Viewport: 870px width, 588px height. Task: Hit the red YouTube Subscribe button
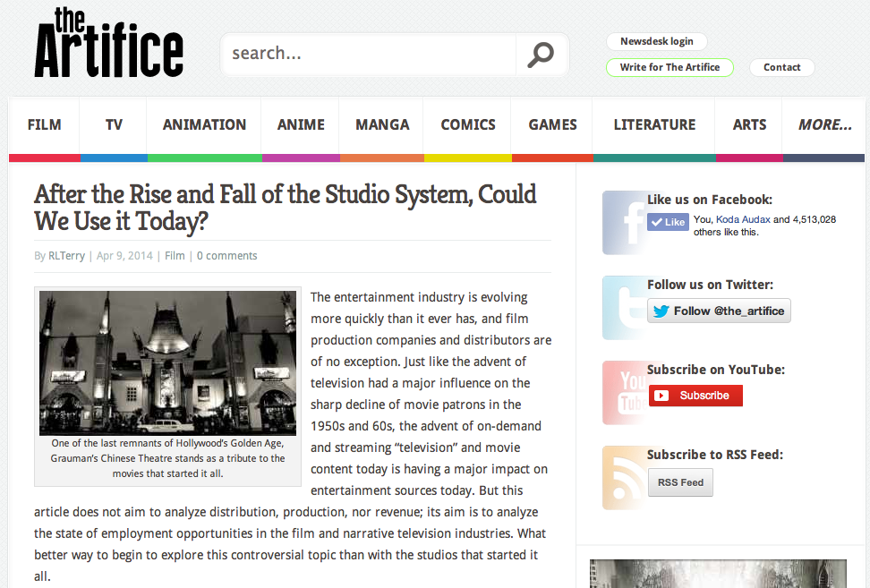pos(695,396)
